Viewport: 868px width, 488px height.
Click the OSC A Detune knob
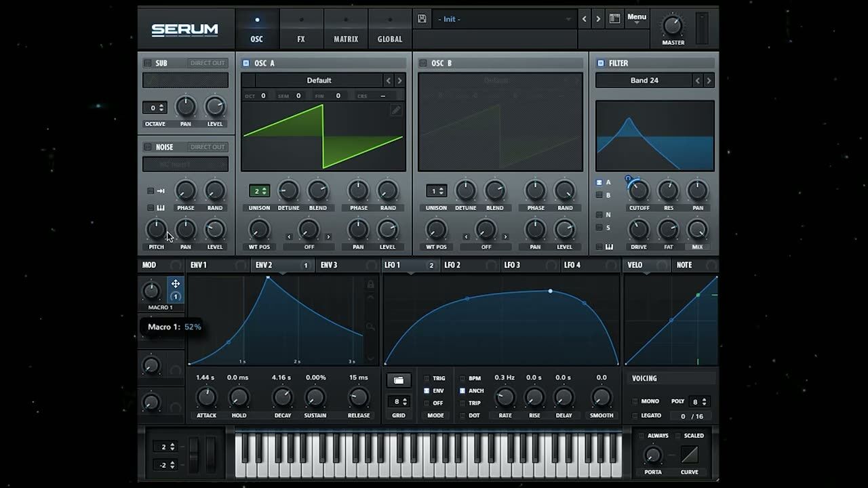288,191
